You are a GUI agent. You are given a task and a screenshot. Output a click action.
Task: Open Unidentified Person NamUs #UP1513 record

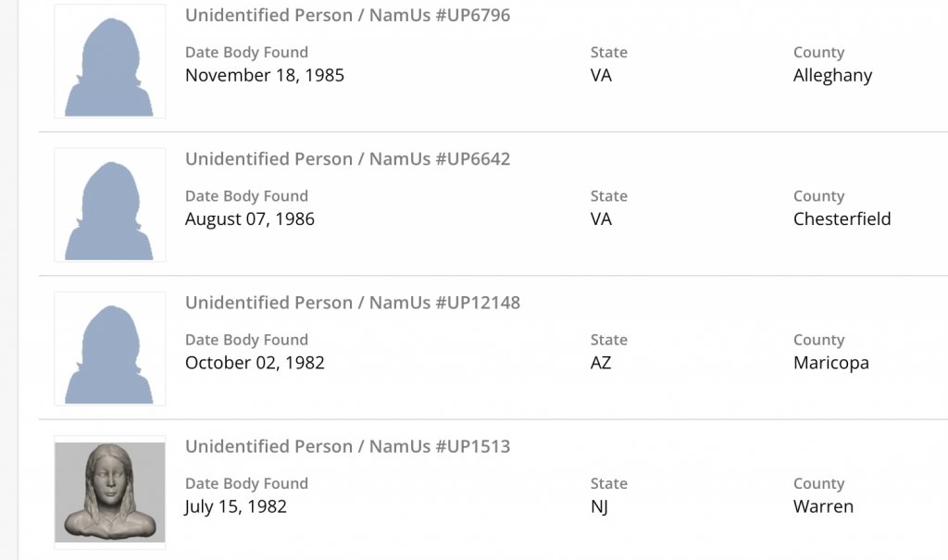tap(347, 446)
